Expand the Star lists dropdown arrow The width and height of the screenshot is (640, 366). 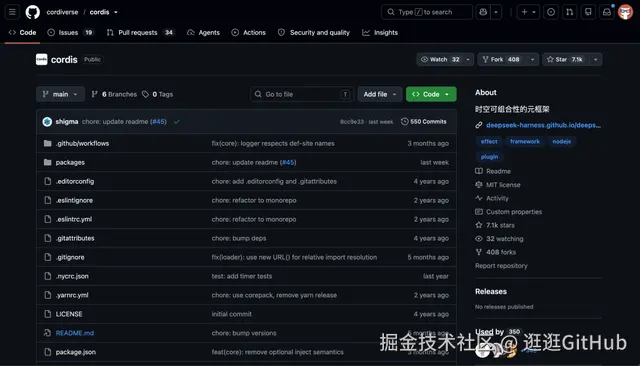coord(596,60)
